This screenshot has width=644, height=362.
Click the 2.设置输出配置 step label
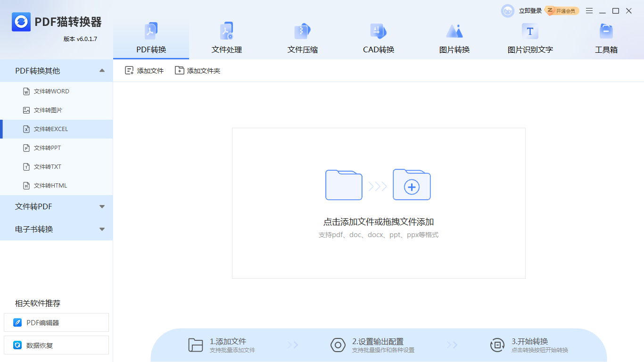pos(378,341)
